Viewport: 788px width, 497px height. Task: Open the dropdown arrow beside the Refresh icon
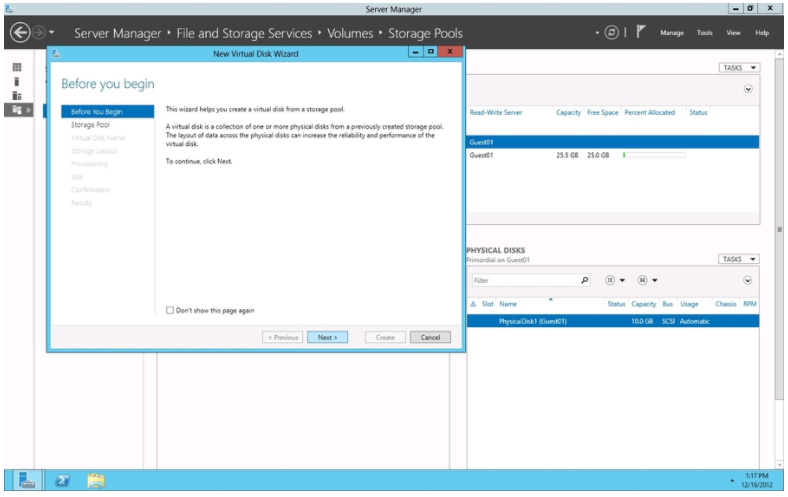597,33
